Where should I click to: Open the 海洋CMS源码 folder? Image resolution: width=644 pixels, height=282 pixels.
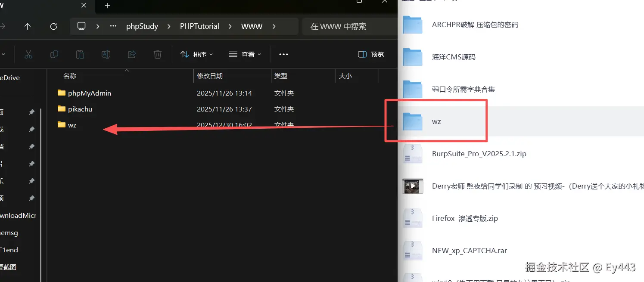click(454, 57)
